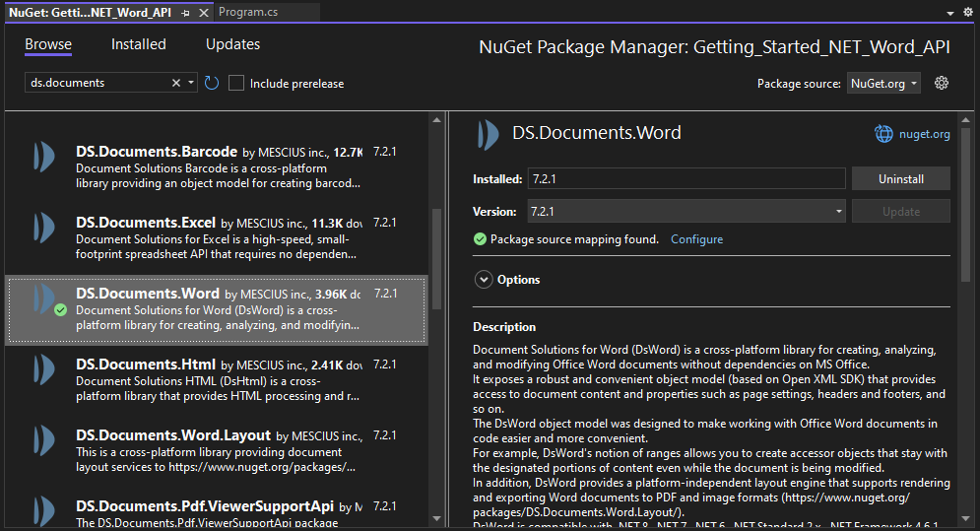Open tab well settings gear
Screen dimensions: 980x531
tap(967, 13)
